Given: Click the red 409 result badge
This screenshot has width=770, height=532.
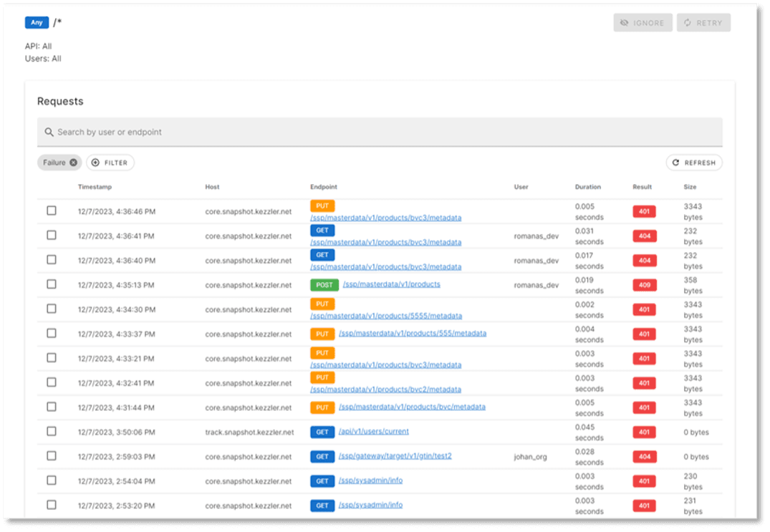Looking at the screenshot, I should [644, 285].
